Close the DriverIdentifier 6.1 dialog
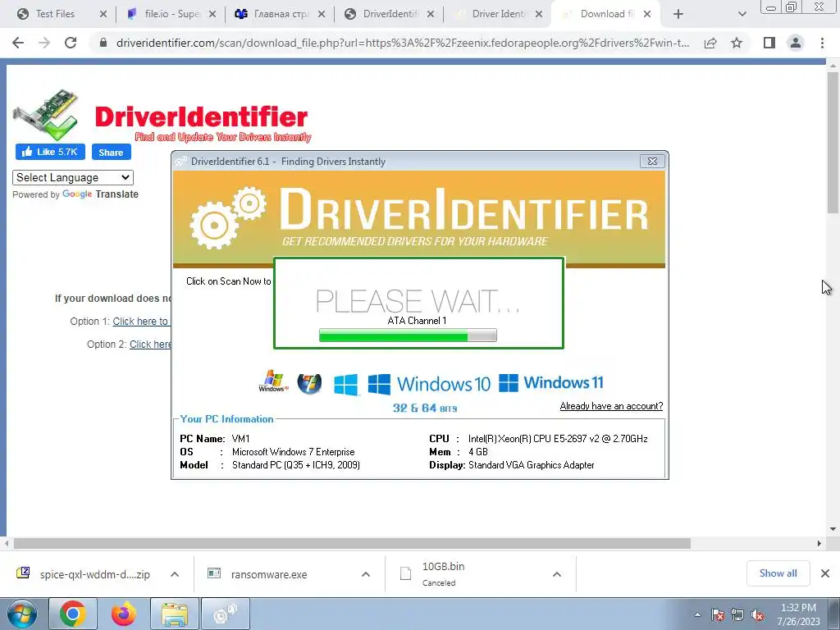The image size is (840, 630). [652, 162]
